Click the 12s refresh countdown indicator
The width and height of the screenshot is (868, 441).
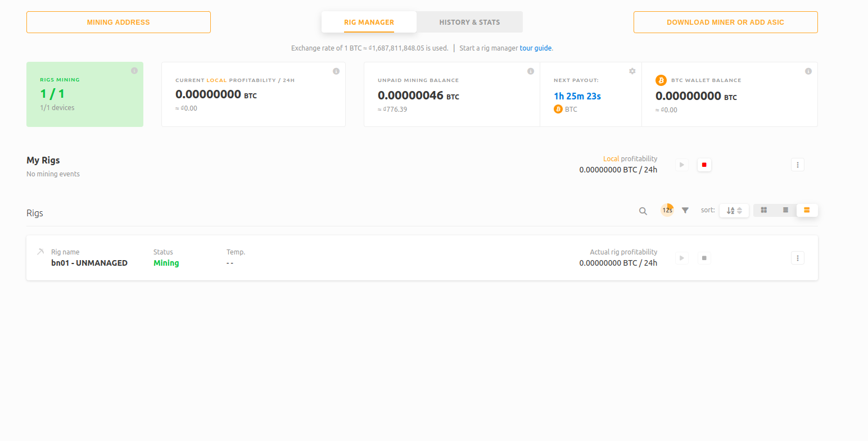[667, 210]
